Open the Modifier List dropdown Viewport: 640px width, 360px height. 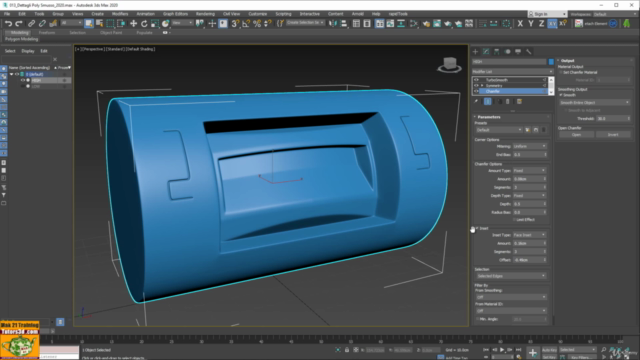pyautogui.click(x=513, y=71)
